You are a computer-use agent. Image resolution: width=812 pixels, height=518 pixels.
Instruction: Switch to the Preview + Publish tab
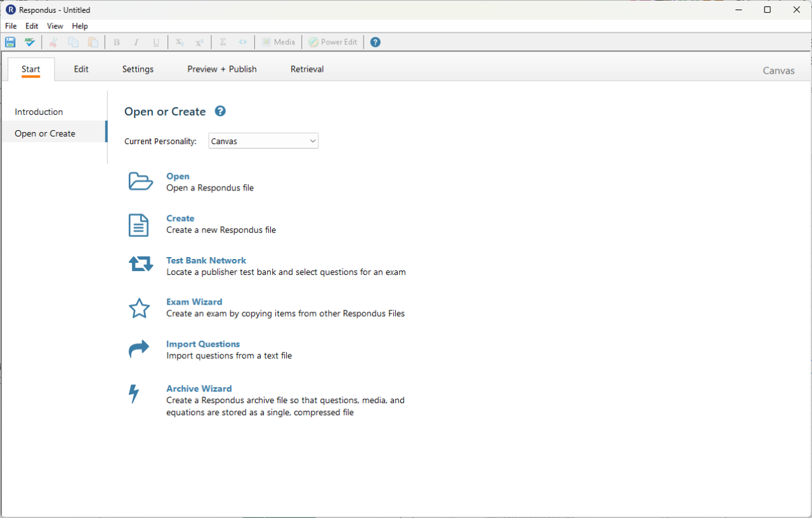point(221,69)
